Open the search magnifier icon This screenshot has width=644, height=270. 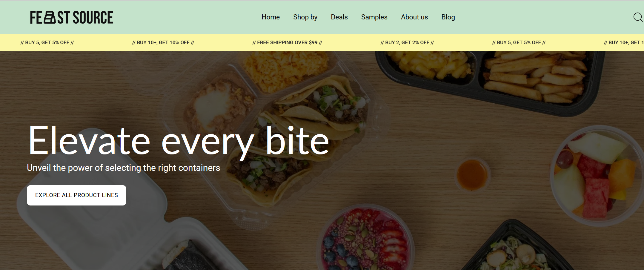pos(638,17)
